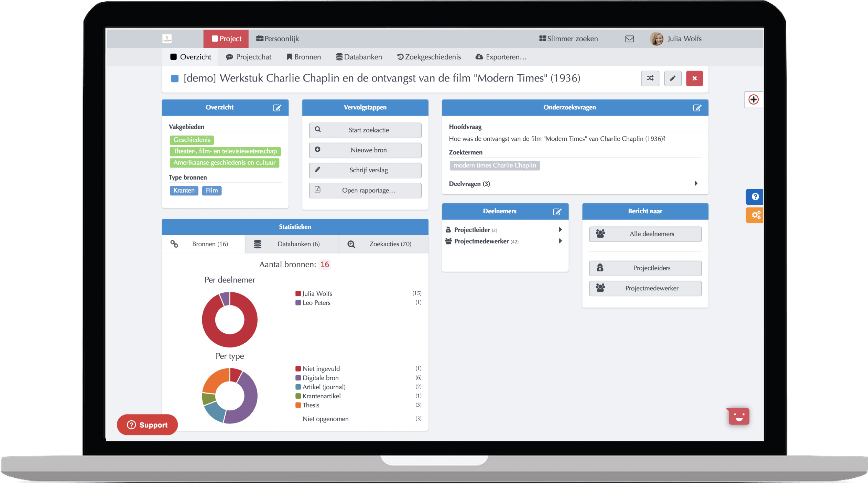Viewport: 868px width, 484px height.
Task: Select the Bronnen (16) statistics tab
Action: tap(203, 244)
